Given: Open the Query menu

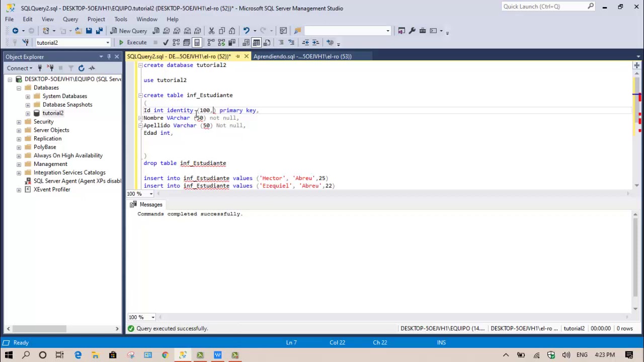Looking at the screenshot, I should [70, 19].
